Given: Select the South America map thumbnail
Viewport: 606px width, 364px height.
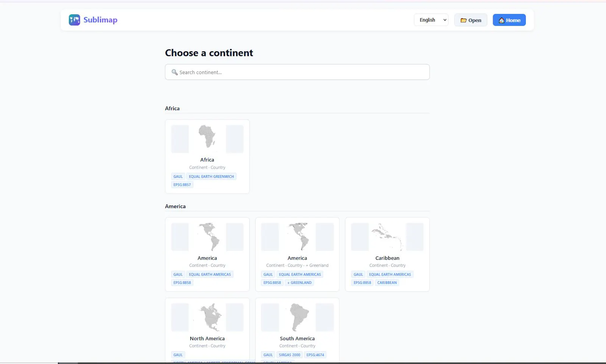Looking at the screenshot, I should (x=298, y=317).
